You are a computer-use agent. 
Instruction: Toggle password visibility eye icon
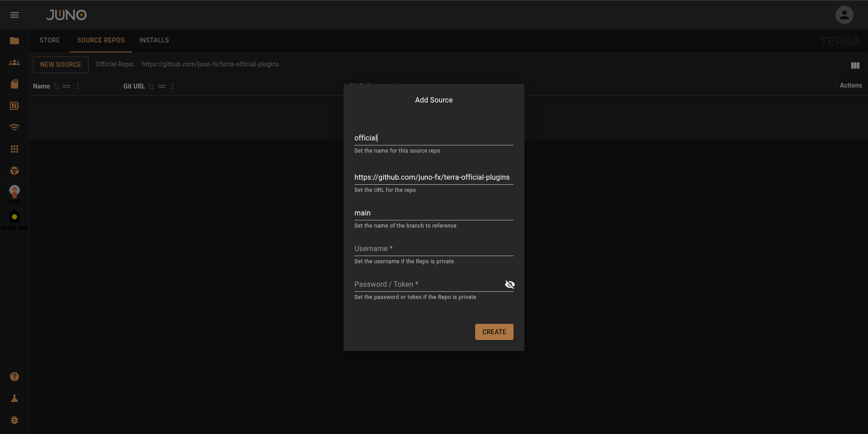coord(509,285)
